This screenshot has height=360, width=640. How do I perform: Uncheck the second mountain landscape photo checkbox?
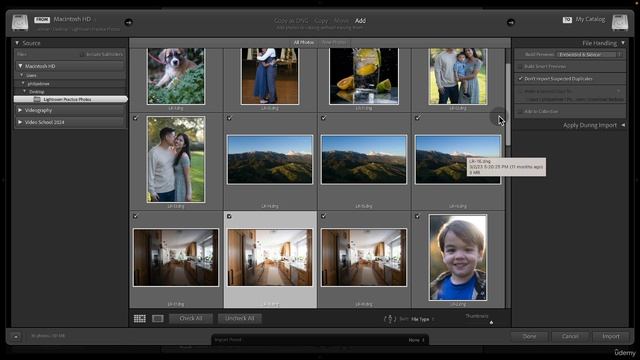(323, 118)
